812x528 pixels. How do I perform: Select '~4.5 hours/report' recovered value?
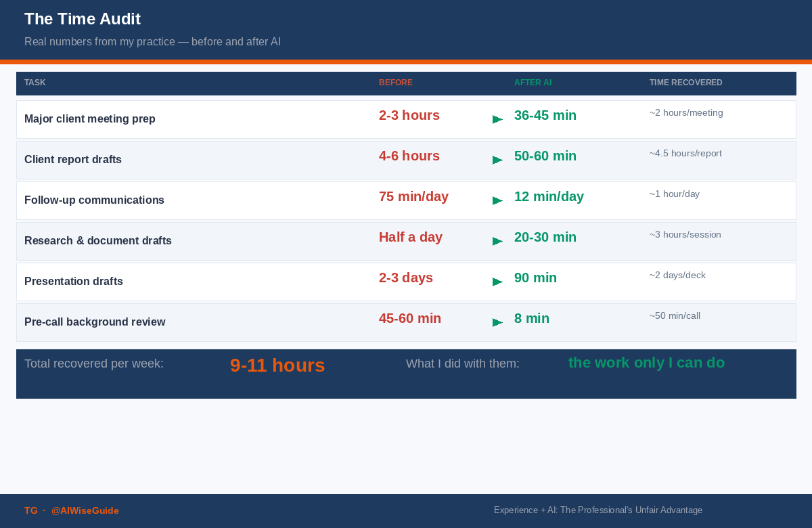point(685,154)
